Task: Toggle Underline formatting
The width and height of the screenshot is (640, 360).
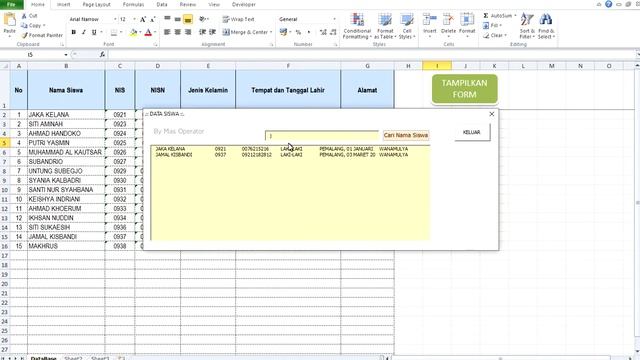Action: tap(94, 32)
